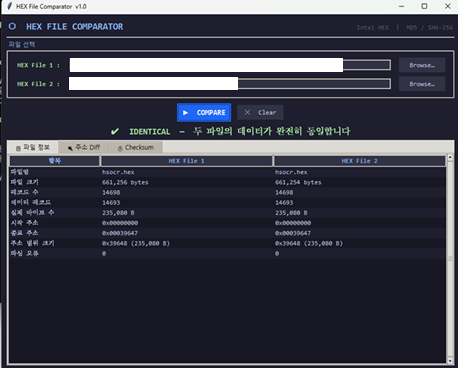The image size is (458, 382).
Task: Click the HEX File 1 column header
Action: [187, 161]
